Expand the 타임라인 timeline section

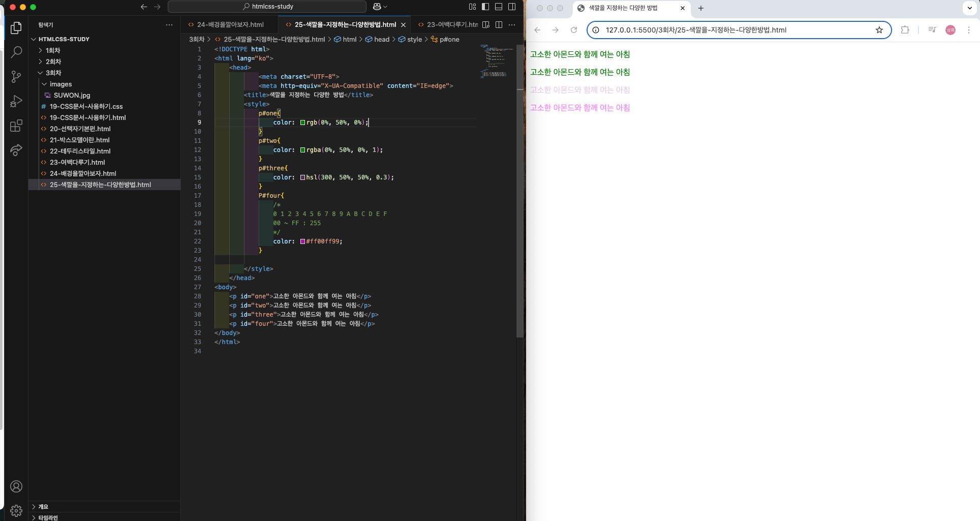pyautogui.click(x=104, y=517)
